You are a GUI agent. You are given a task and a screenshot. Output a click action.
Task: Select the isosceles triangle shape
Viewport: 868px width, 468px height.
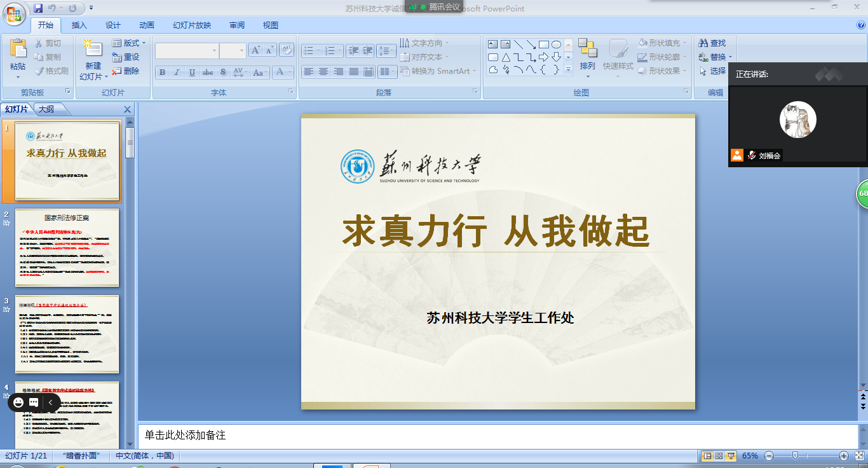point(506,57)
